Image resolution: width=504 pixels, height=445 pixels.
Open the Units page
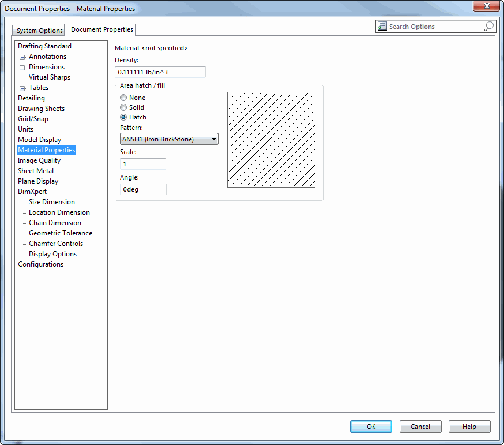[26, 129]
